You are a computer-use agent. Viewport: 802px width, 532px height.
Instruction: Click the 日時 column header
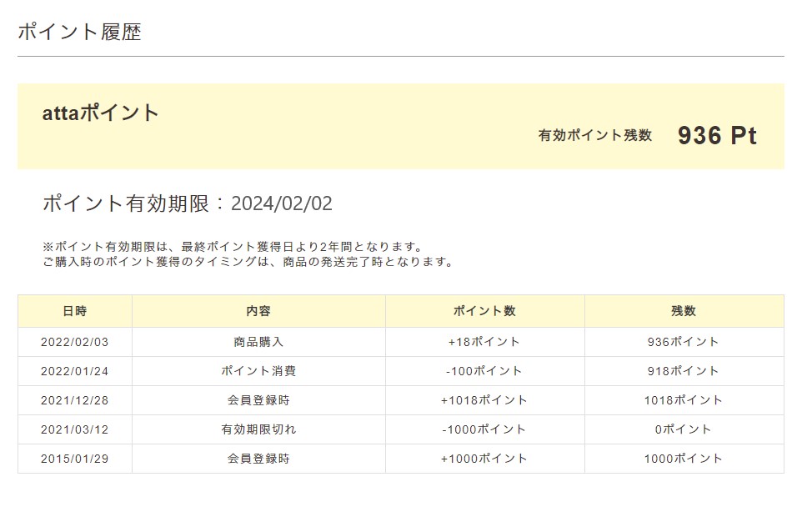tap(75, 311)
